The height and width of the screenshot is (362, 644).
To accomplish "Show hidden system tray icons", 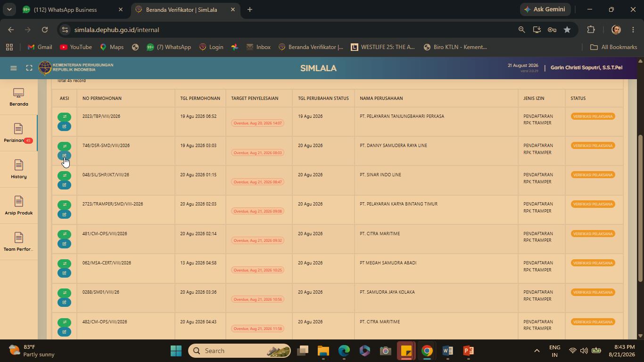I will (x=537, y=351).
